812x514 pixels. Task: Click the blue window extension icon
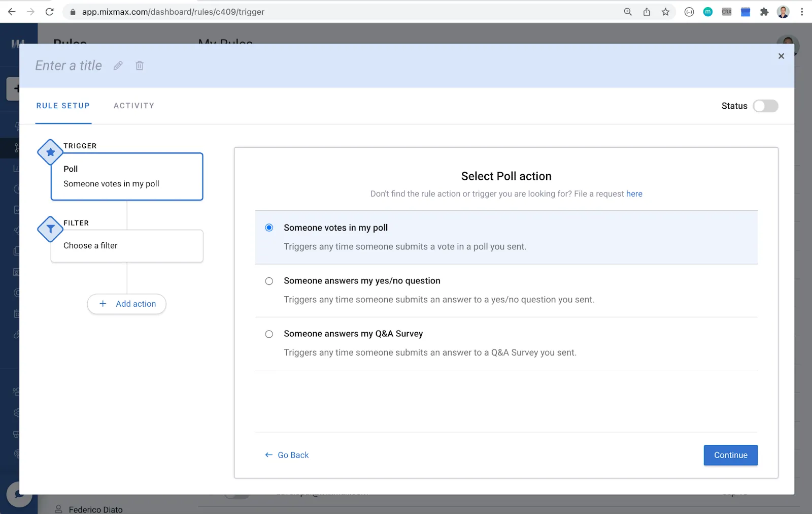(x=746, y=12)
